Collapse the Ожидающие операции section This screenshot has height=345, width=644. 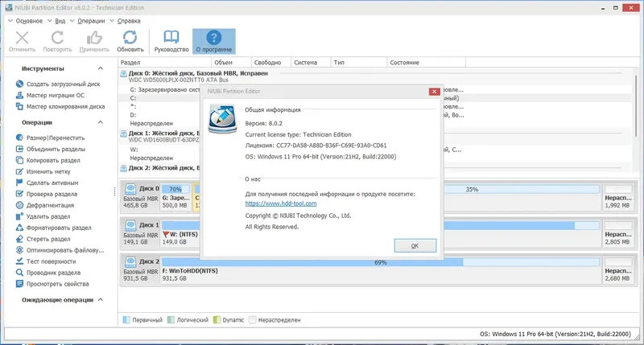coord(100,300)
